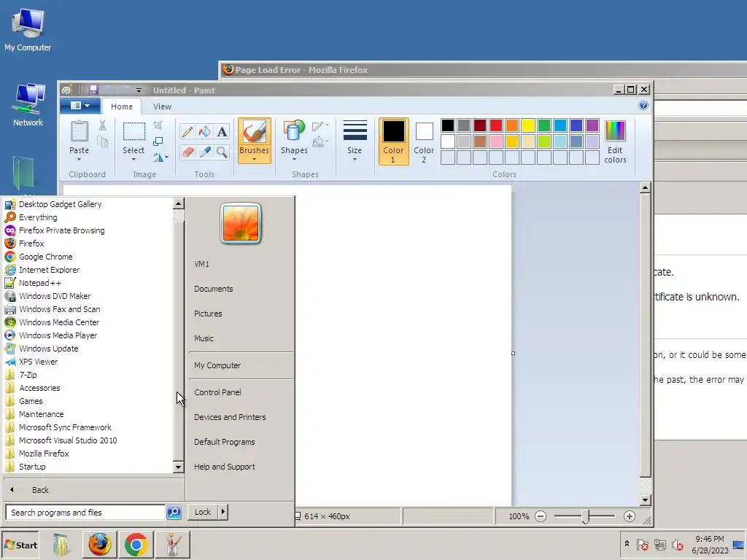Launch Google Chrome from the programs list
This screenshot has height=560, width=747.
tap(46, 257)
